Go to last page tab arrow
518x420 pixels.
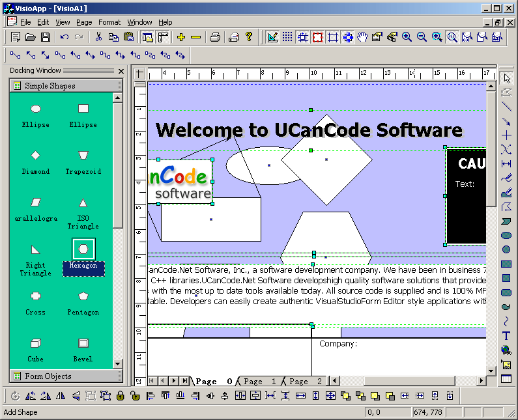pos(185,381)
